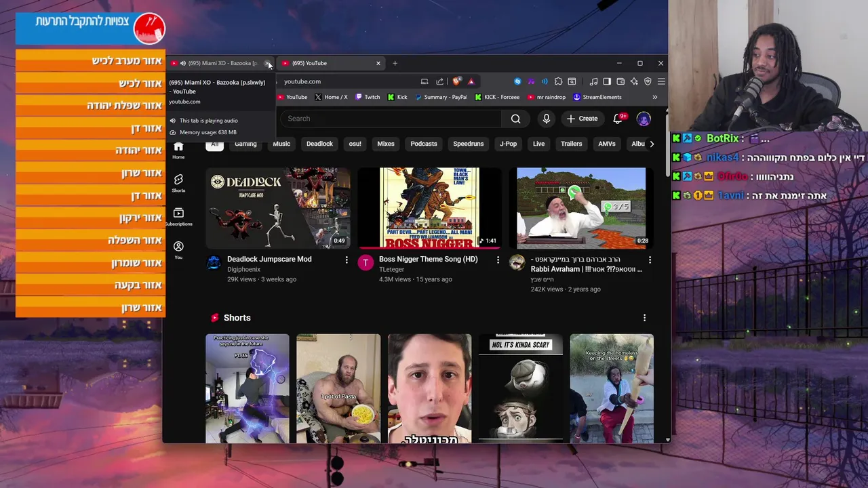This screenshot has height=488, width=868.
Task: Open the Shazam extension icon
Action: tap(517, 81)
